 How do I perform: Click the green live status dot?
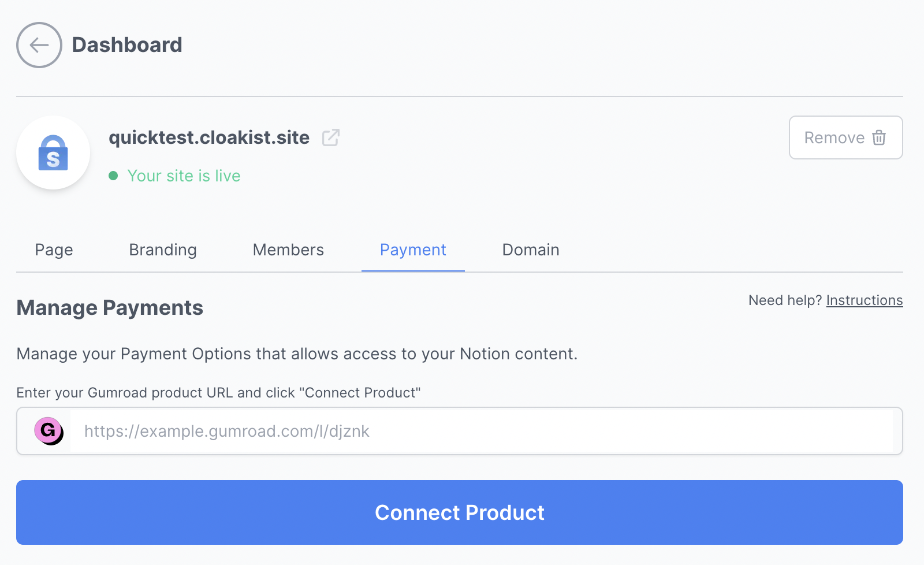113,176
